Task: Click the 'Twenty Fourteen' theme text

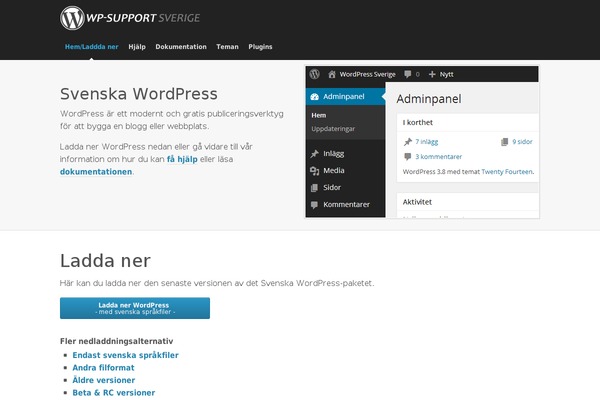Action: point(507,172)
